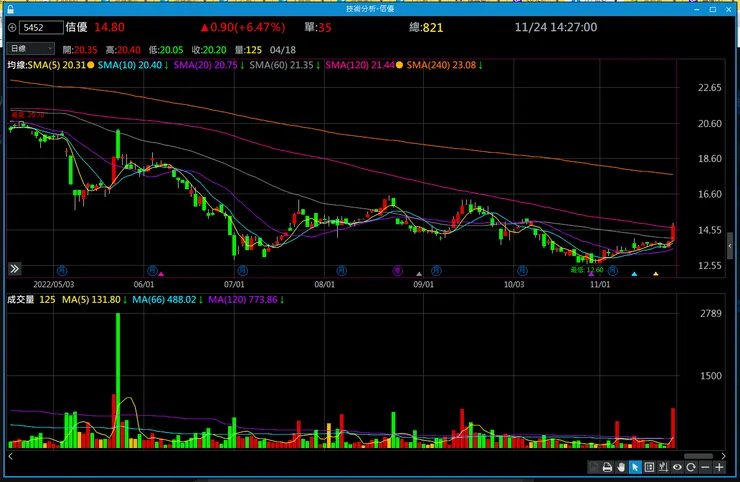The image size is (740, 482).
Task: Click the monthly 月 marker near 2022/05/03
Action: (x=62, y=271)
